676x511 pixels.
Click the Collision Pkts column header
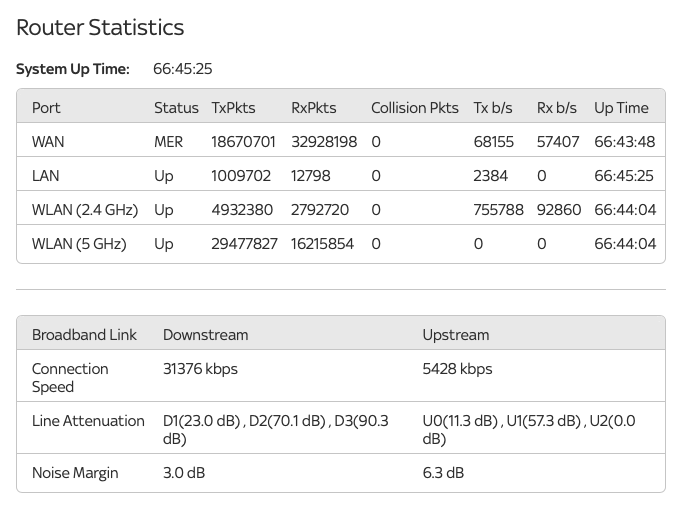(414, 108)
